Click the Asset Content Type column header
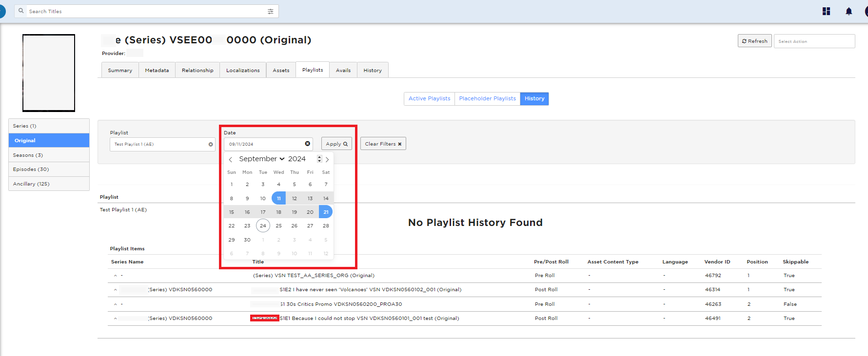 point(613,262)
